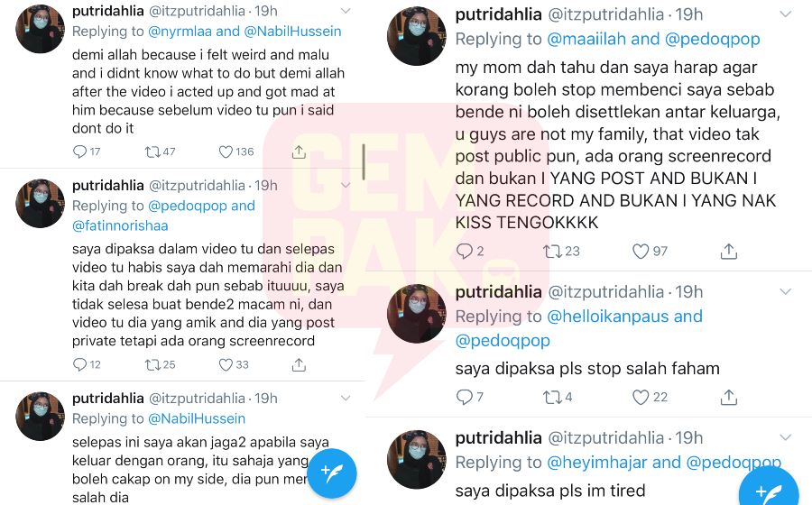
Task: Open putridahlia profile name above @maaiilah reply
Action: (x=498, y=14)
